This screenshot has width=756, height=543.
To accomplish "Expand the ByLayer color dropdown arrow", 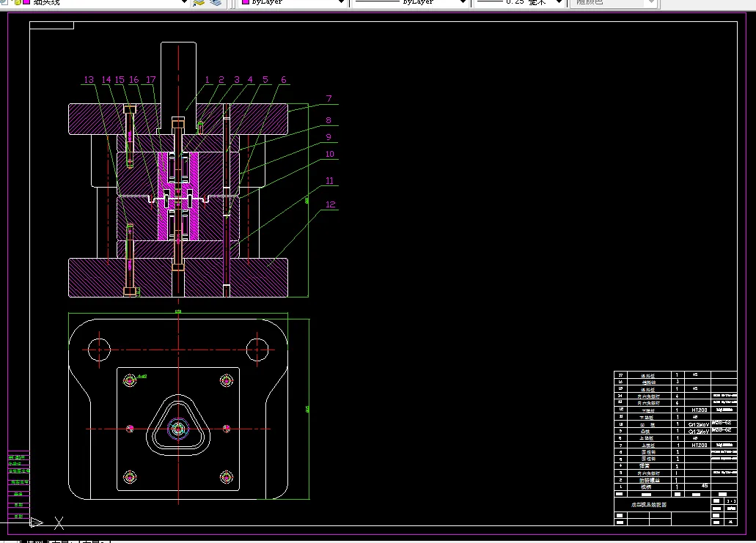I will 342,2.
